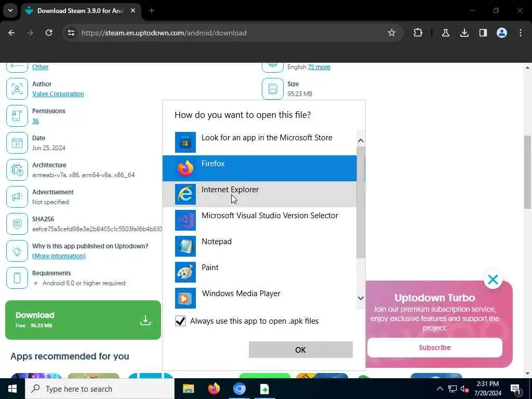532x399 pixels.
Task: Pick Microsoft Visual Studio Version Selector
Action: 260,220
